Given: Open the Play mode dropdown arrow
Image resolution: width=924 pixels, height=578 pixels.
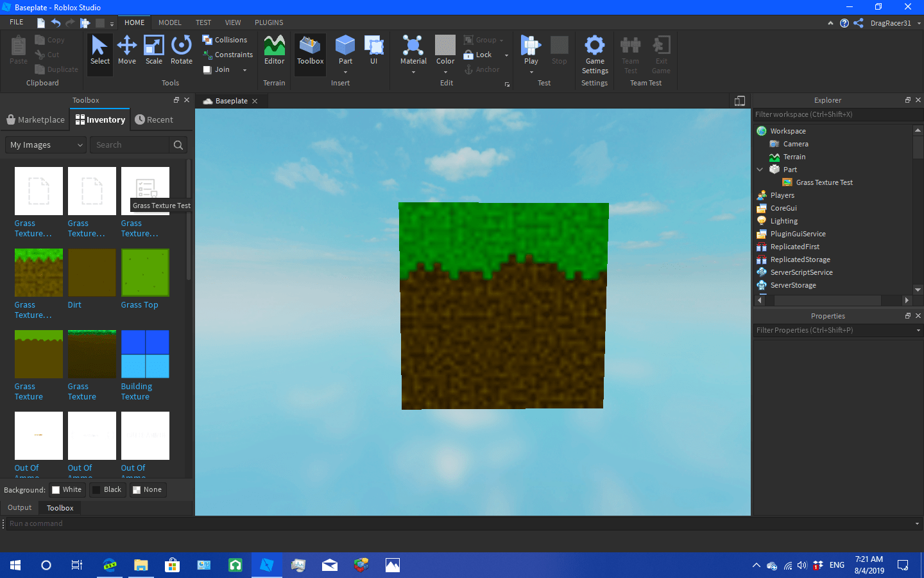Looking at the screenshot, I should click(x=531, y=72).
